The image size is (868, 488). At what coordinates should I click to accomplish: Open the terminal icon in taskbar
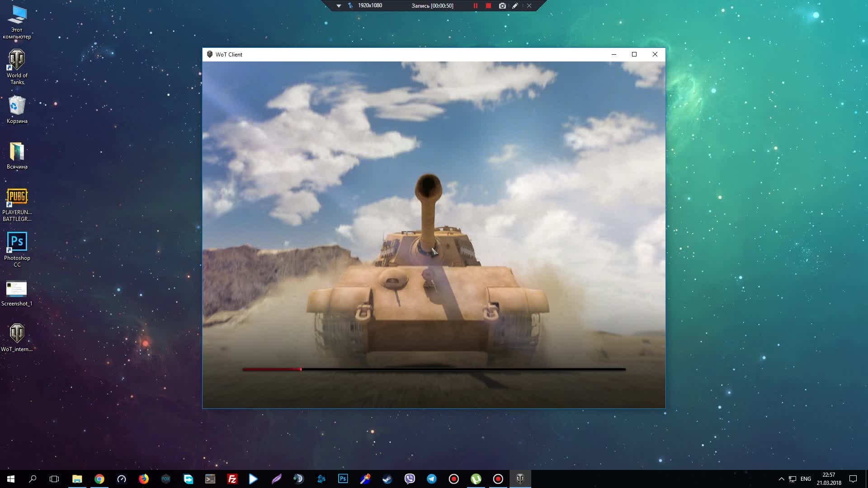point(210,479)
